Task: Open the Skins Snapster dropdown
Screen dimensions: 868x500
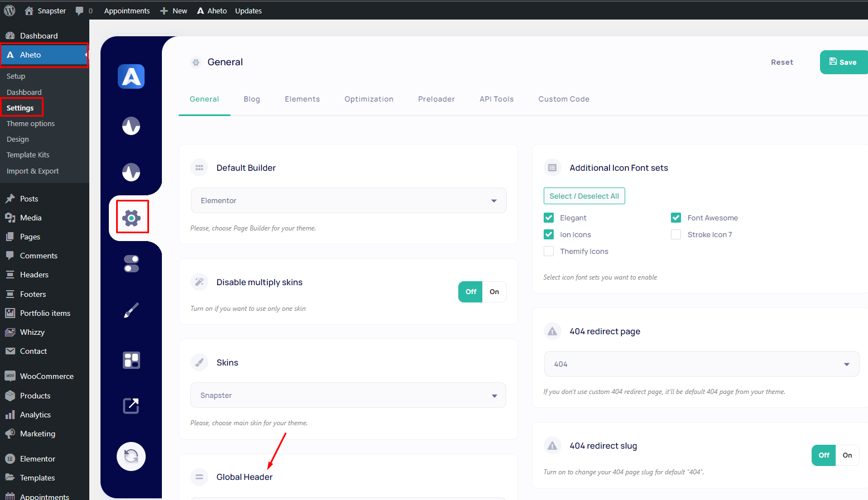Action: 348,395
